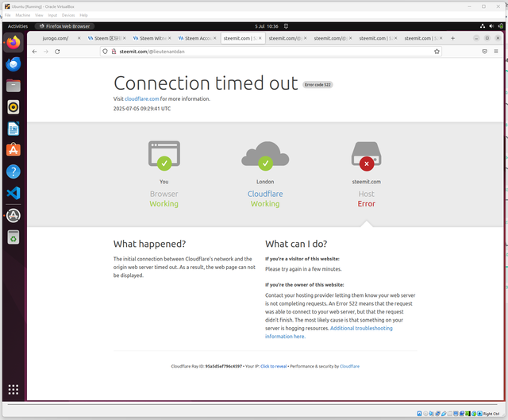Launch Visual Studio Code from the dock
This screenshot has width=508, height=420.
click(13, 193)
